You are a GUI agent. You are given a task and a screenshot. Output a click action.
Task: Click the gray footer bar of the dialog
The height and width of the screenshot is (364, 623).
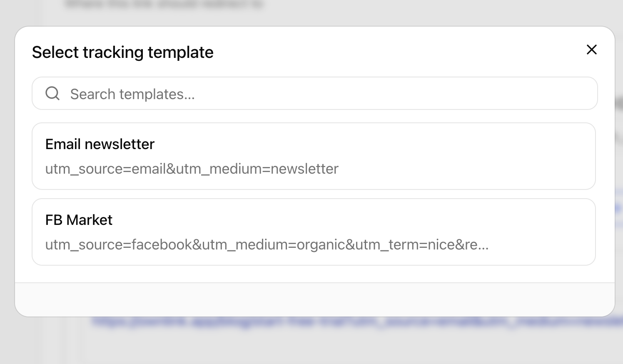[315, 299]
